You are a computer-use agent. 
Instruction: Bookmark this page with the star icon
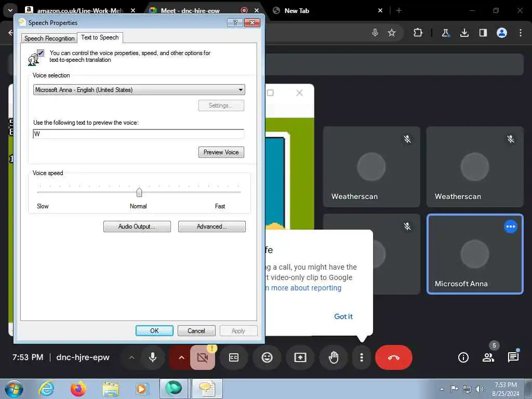click(x=392, y=33)
